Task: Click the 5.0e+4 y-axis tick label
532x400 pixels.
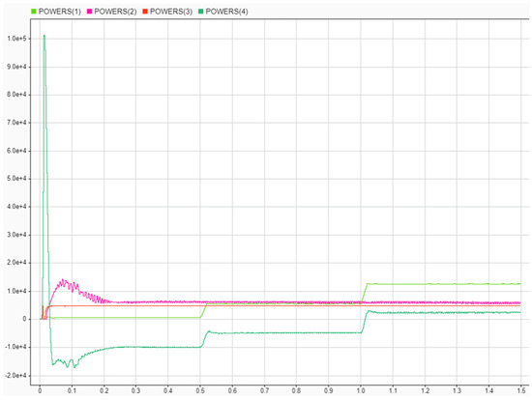Action: pyautogui.click(x=16, y=179)
